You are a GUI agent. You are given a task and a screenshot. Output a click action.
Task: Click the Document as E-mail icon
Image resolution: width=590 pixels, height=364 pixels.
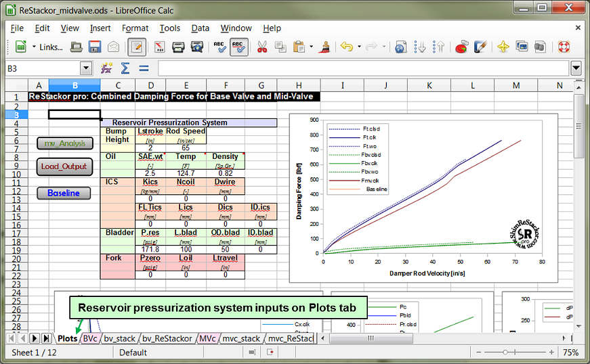pyautogui.click(x=114, y=47)
